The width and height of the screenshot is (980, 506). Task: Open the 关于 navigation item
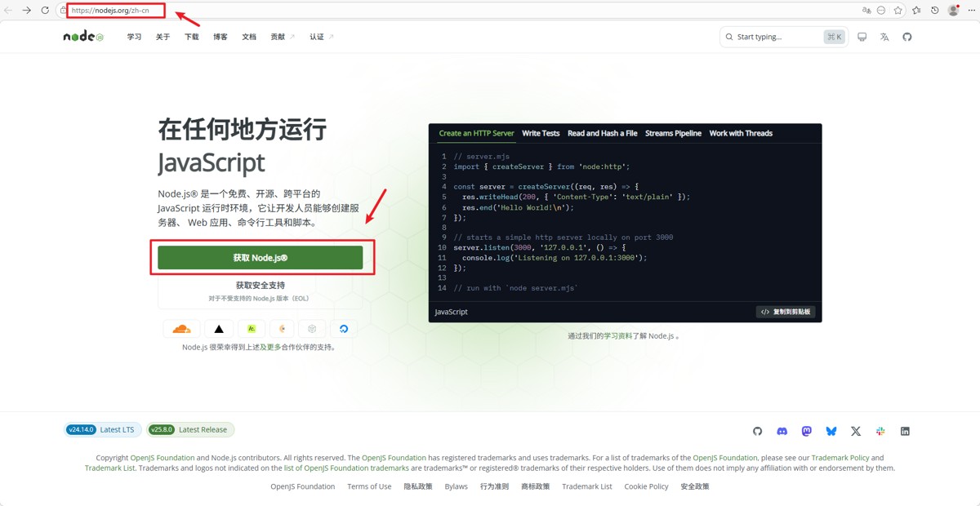[x=163, y=37]
